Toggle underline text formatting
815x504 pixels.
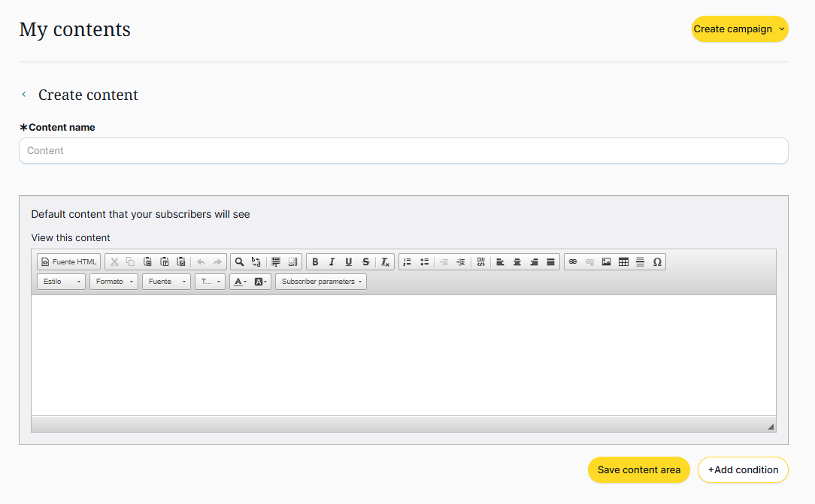[x=348, y=262]
